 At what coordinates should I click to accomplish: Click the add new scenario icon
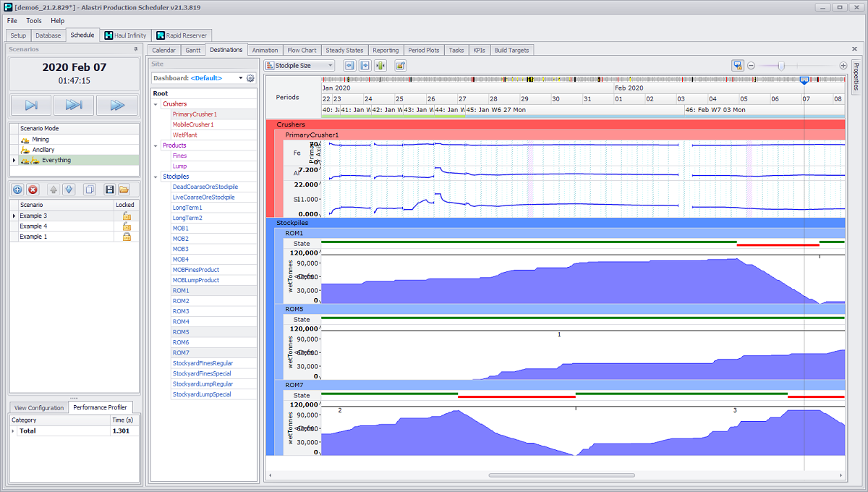17,190
